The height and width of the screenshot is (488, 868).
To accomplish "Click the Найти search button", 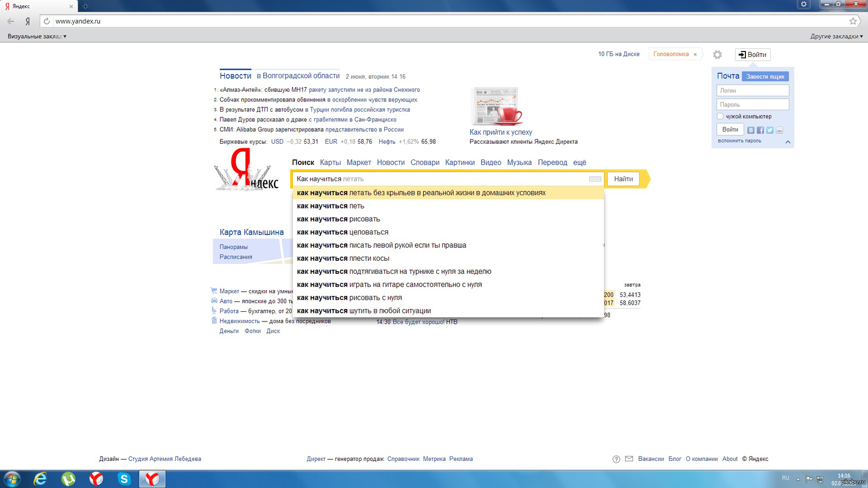I will point(623,179).
